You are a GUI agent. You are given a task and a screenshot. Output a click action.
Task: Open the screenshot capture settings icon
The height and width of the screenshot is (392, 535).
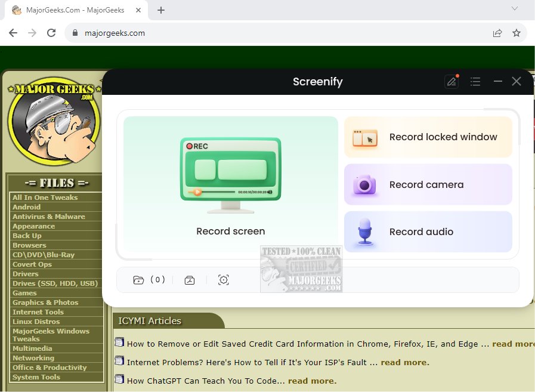[224, 279]
